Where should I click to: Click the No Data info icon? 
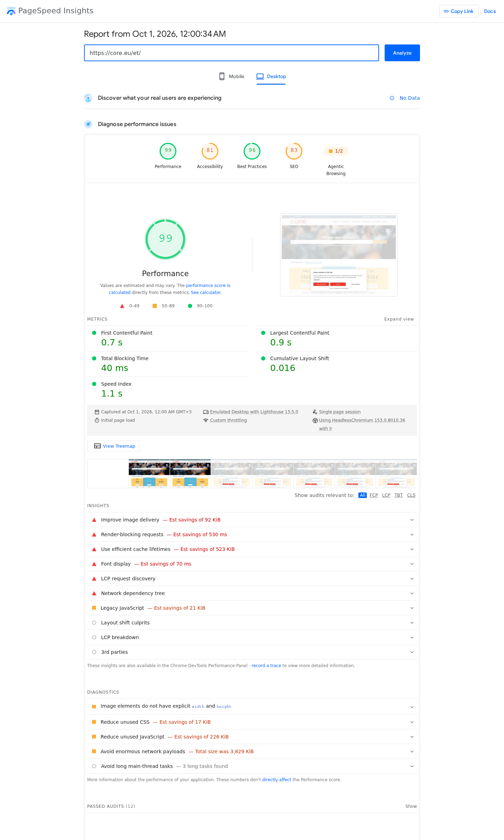click(x=392, y=98)
